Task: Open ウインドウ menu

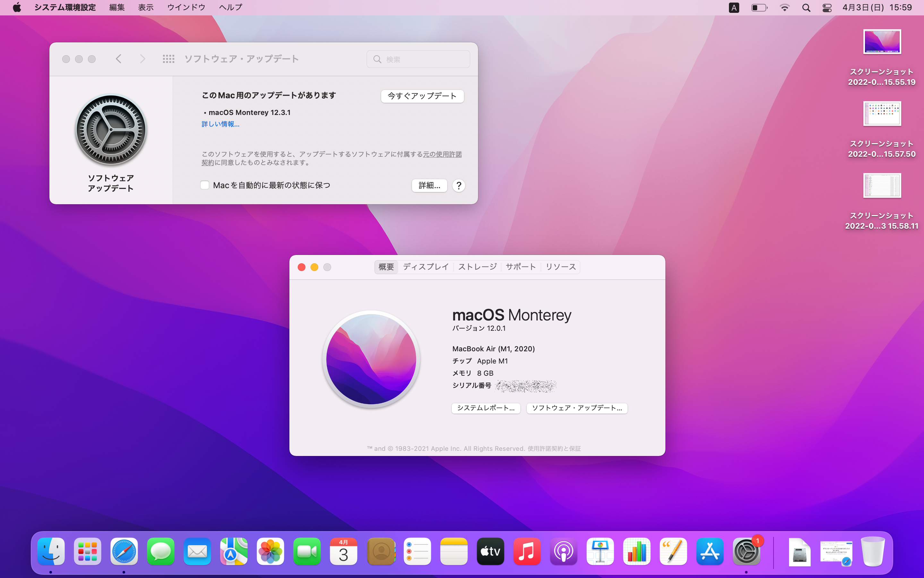Action: [x=186, y=7]
